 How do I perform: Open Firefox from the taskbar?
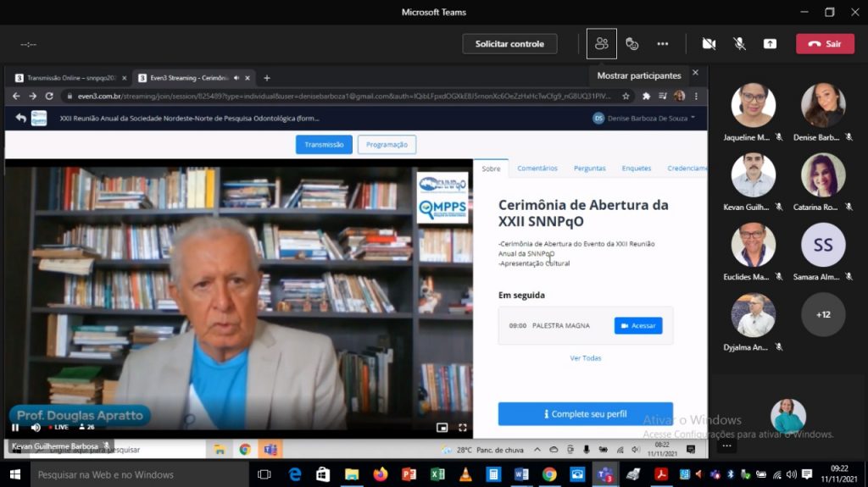381,475
